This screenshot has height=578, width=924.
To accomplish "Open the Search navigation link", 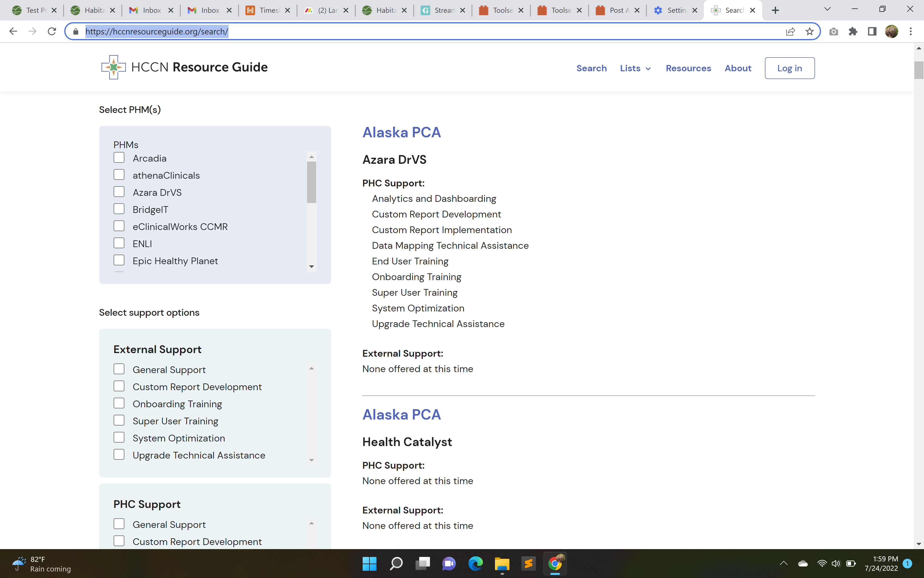I will click(x=591, y=68).
